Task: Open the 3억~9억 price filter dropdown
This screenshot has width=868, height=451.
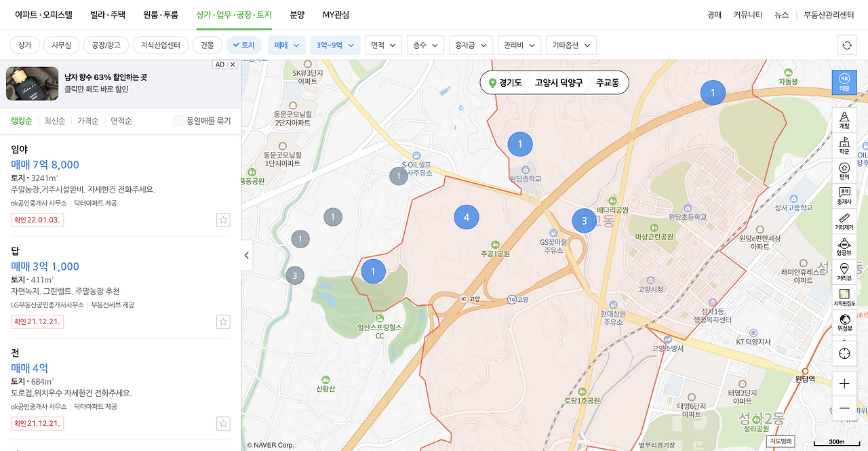Action: [334, 44]
